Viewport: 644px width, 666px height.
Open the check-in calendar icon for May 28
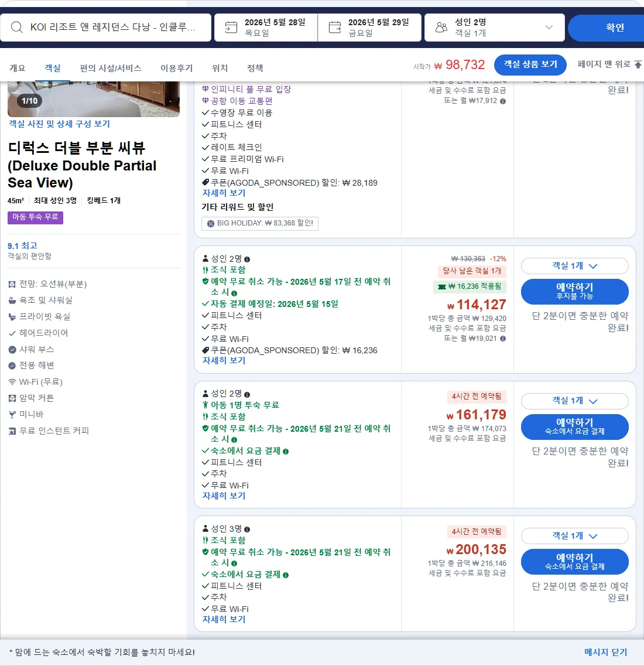click(231, 28)
